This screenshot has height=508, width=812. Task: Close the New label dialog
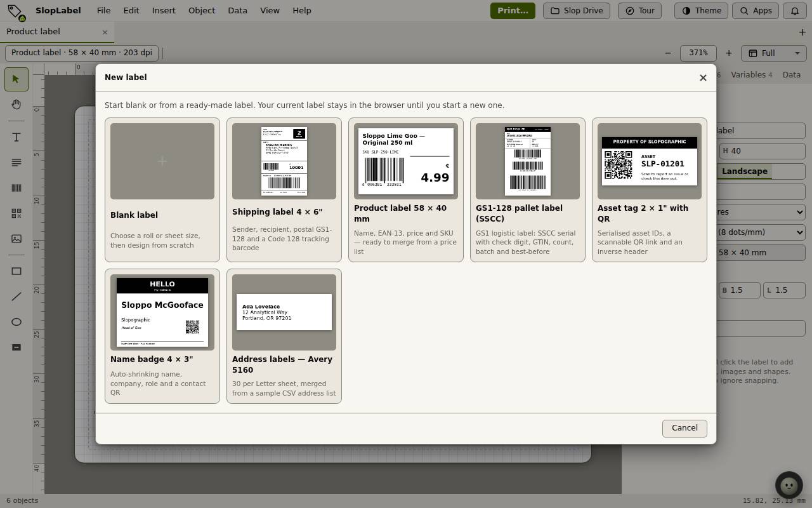(x=703, y=77)
